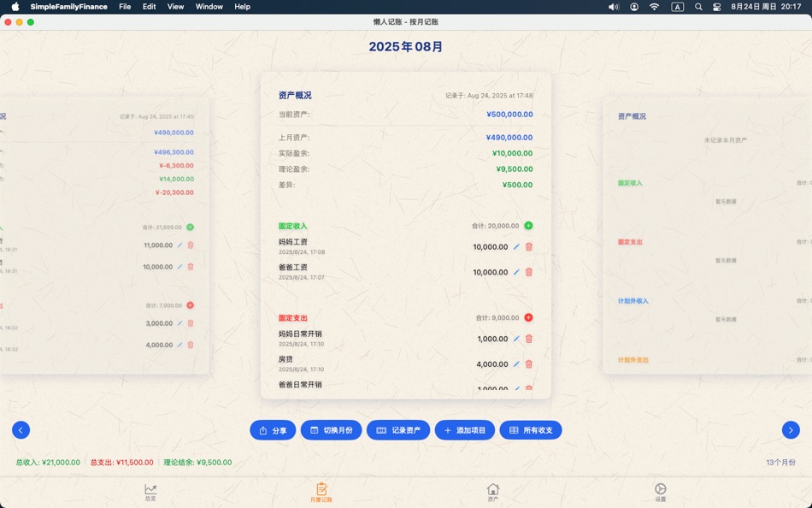
Task: Click the 分享 share button
Action: pyautogui.click(x=272, y=430)
